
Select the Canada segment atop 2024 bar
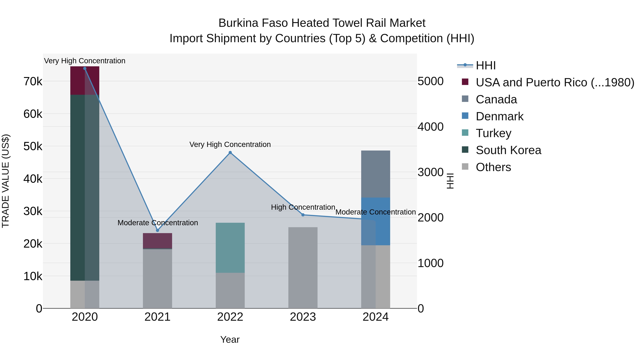[376, 174]
